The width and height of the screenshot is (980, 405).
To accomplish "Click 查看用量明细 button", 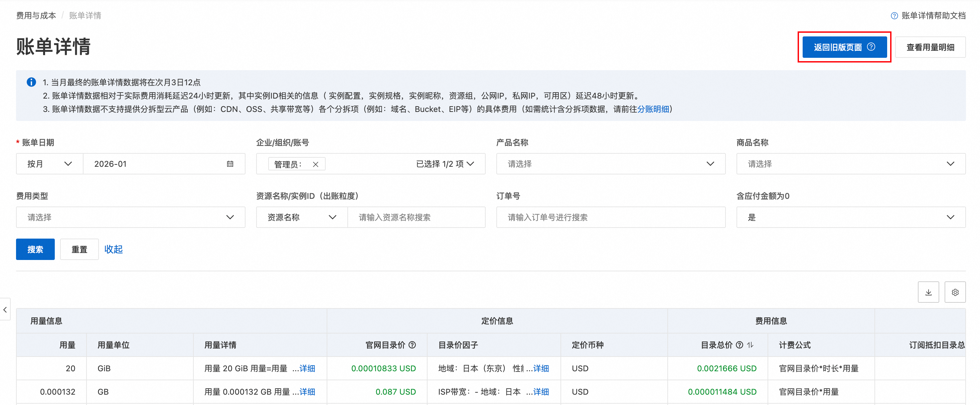I will click(930, 47).
